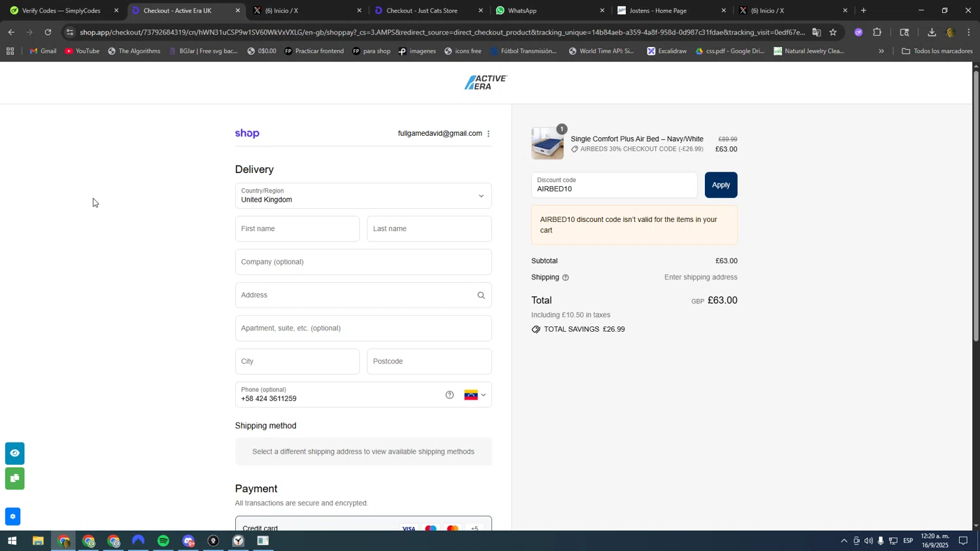Click the page vertical scrollbar
This screenshot has width=980, height=551.
[976, 206]
